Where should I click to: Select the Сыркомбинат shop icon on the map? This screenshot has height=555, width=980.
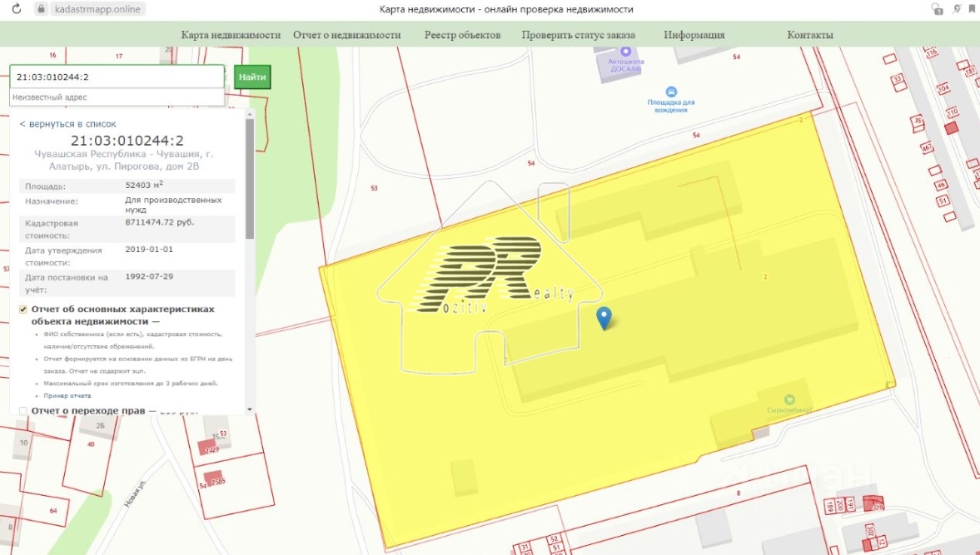pyautogui.click(x=789, y=399)
